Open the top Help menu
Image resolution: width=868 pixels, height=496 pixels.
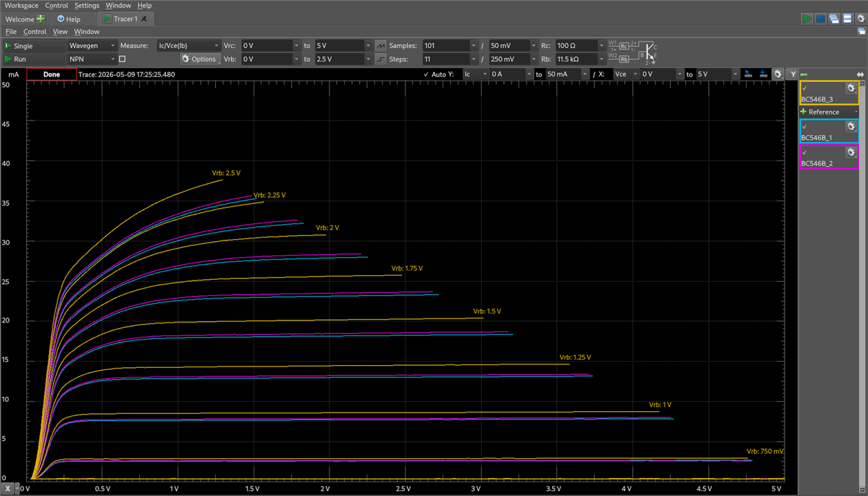coord(144,6)
